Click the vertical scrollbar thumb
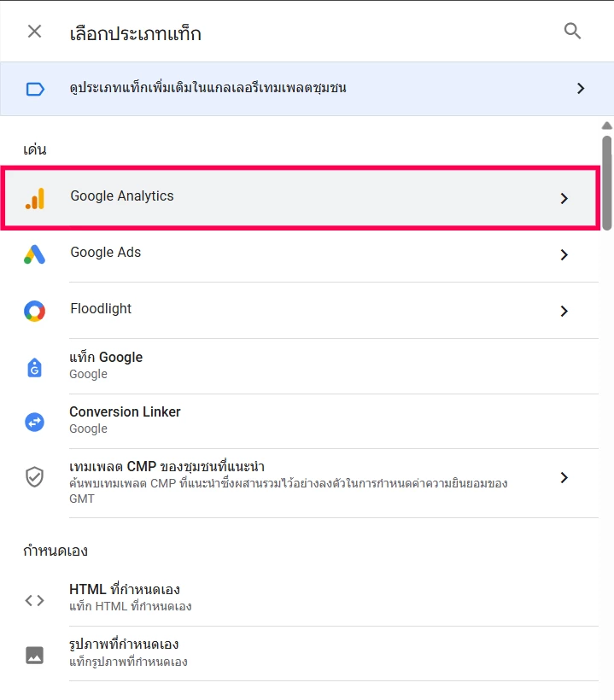Viewport: 614px width, 700px height. [x=607, y=182]
